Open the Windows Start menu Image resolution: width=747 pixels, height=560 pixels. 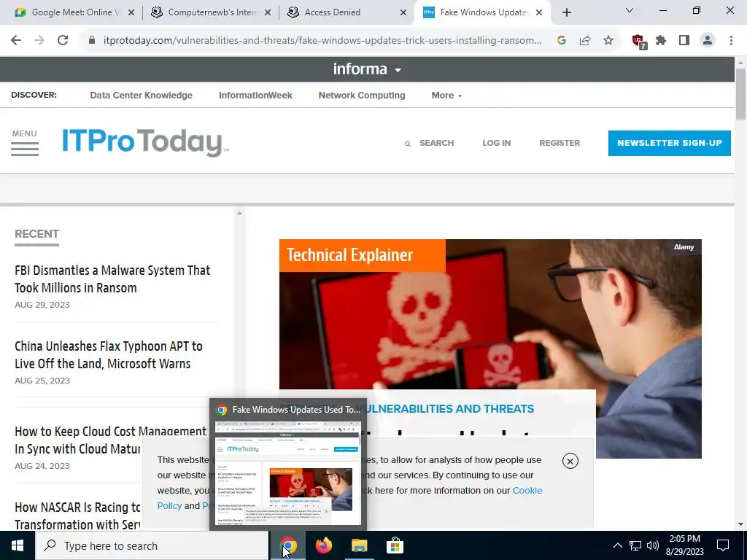pyautogui.click(x=18, y=545)
